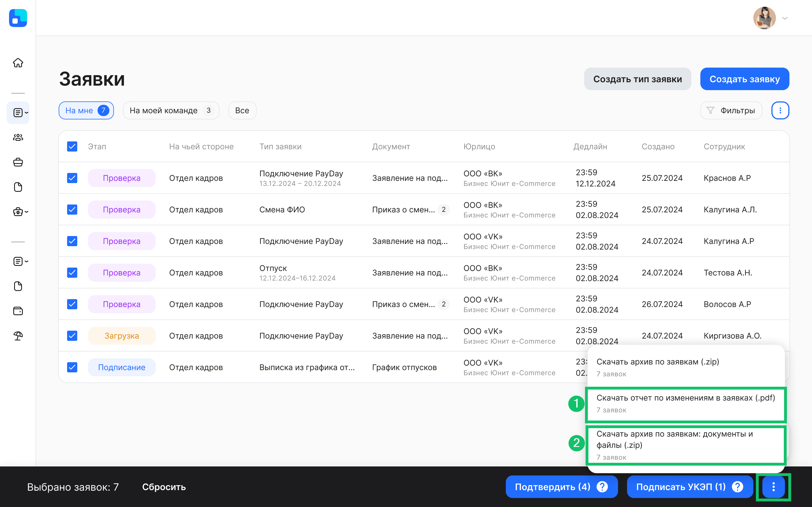The image size is (812, 507).
Task: Open the people/team icon in sidebar
Action: 18,137
